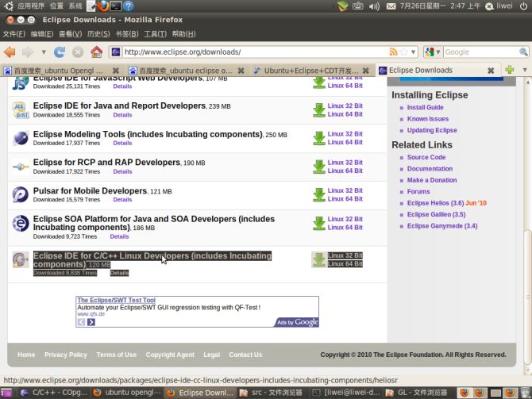Click the Firefox reload page icon

click(x=60, y=52)
